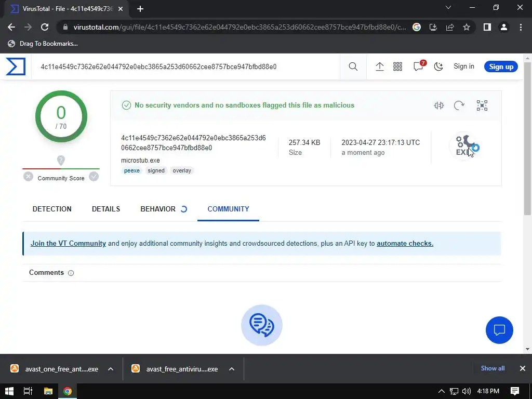Open the volume speaker tray icon
Image resolution: width=532 pixels, height=399 pixels.
[467, 391]
